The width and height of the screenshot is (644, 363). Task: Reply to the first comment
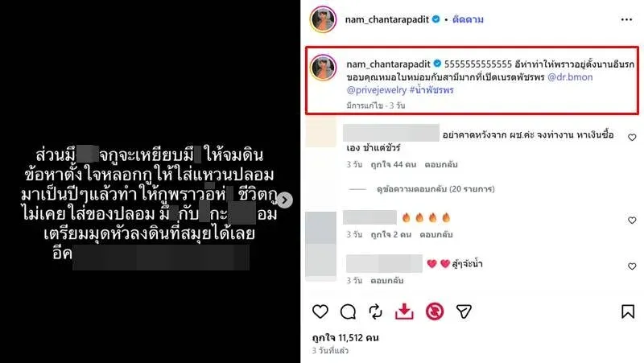click(x=441, y=165)
